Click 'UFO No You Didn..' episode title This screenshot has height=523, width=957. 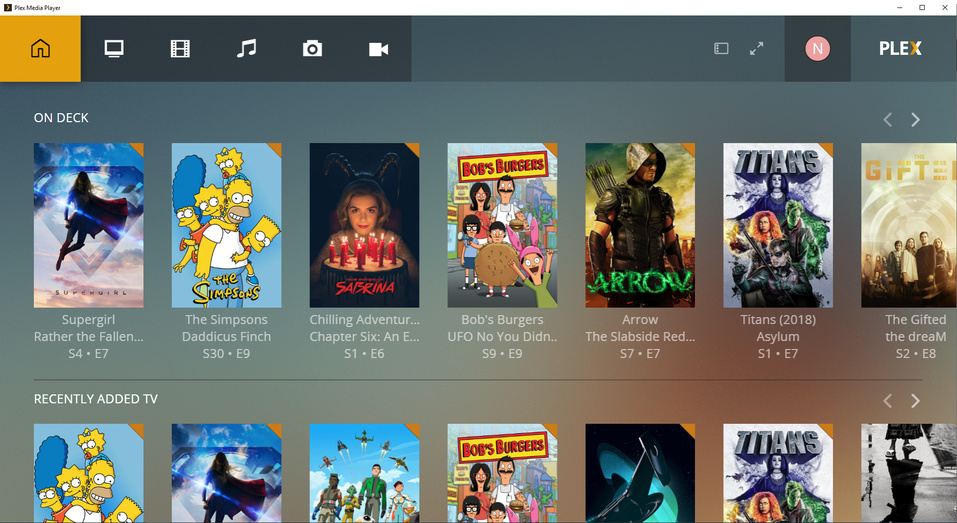click(502, 336)
